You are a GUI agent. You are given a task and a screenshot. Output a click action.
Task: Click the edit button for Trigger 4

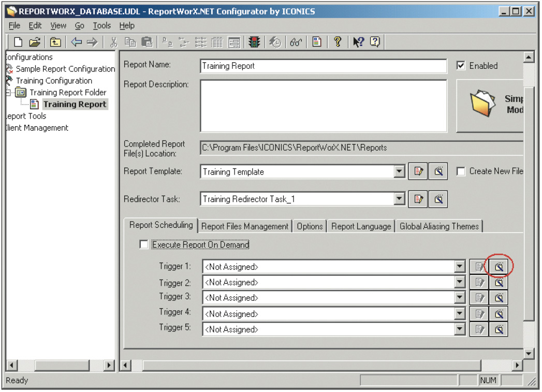(479, 314)
